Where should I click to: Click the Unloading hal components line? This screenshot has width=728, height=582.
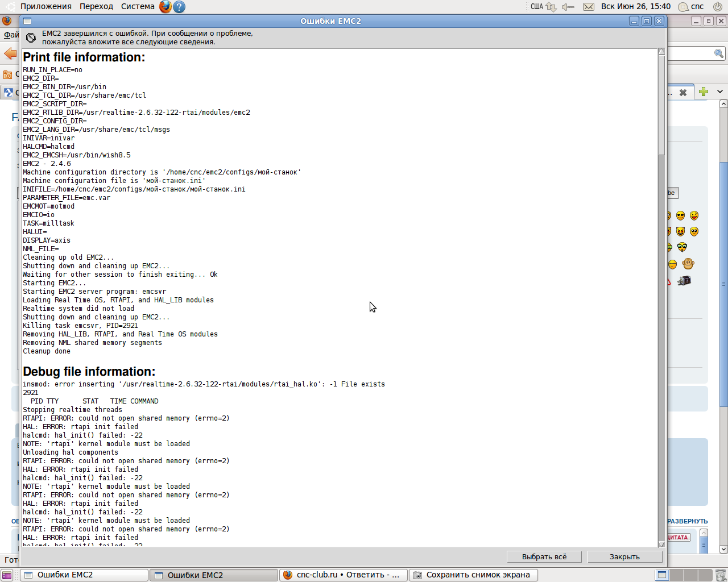tap(71, 452)
